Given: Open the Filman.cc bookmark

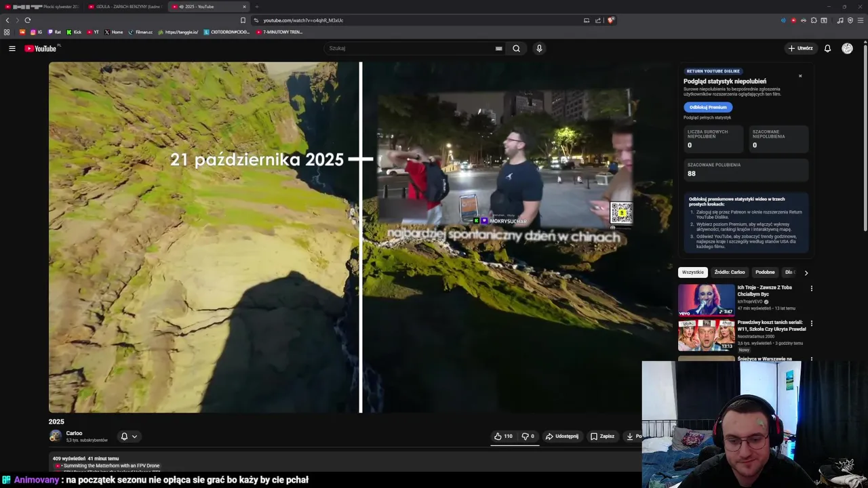Looking at the screenshot, I should click(x=140, y=32).
